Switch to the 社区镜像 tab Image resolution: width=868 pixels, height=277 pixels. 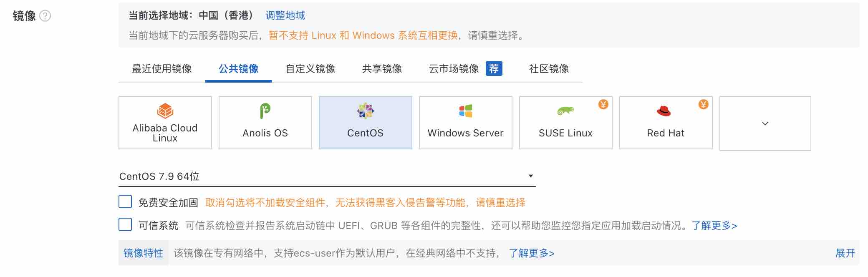(x=549, y=69)
